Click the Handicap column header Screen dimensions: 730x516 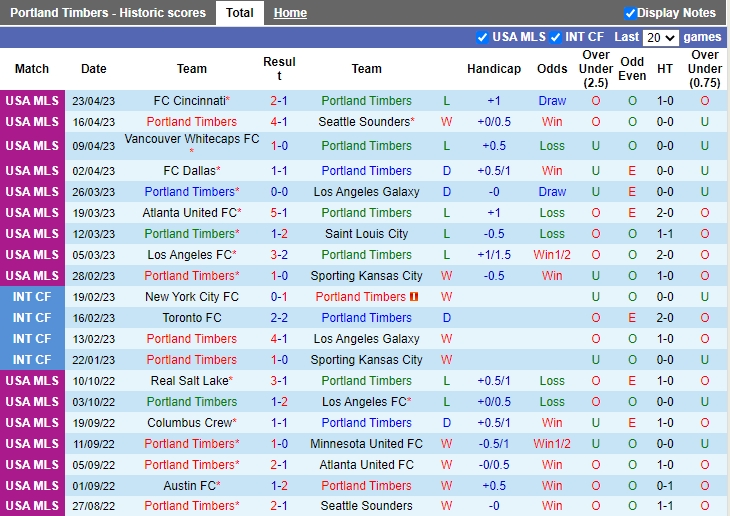coord(494,69)
